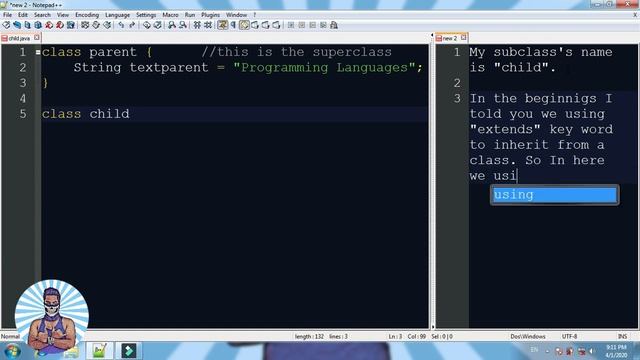
Task: Open the Settings menu
Action: [146, 15]
